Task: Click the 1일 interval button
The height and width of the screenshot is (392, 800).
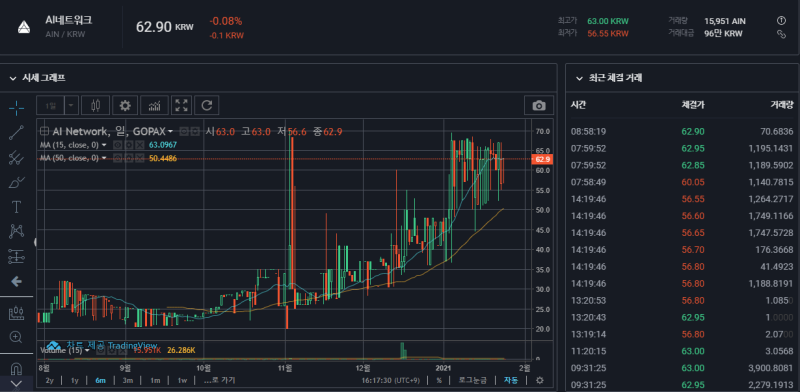Action: [x=51, y=106]
